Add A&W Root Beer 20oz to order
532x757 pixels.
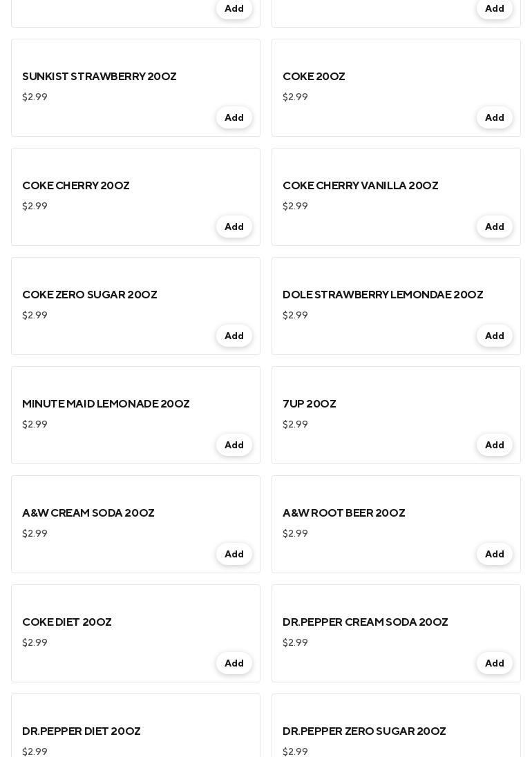tap(494, 554)
